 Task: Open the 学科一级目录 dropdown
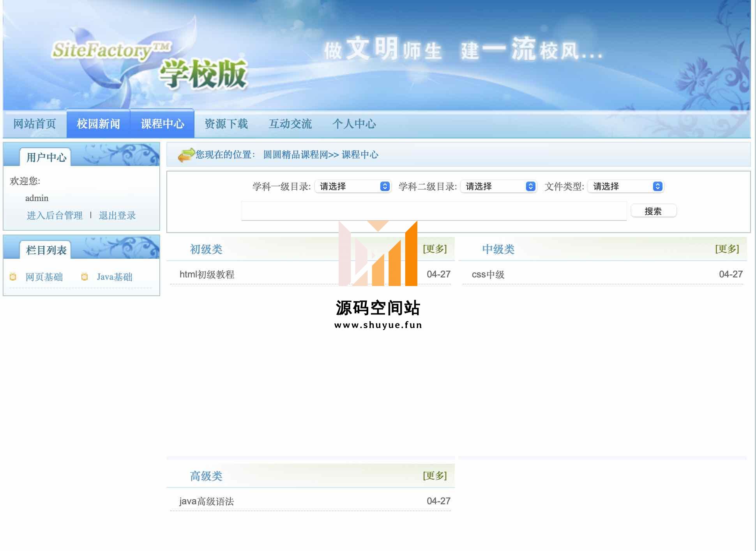[353, 186]
